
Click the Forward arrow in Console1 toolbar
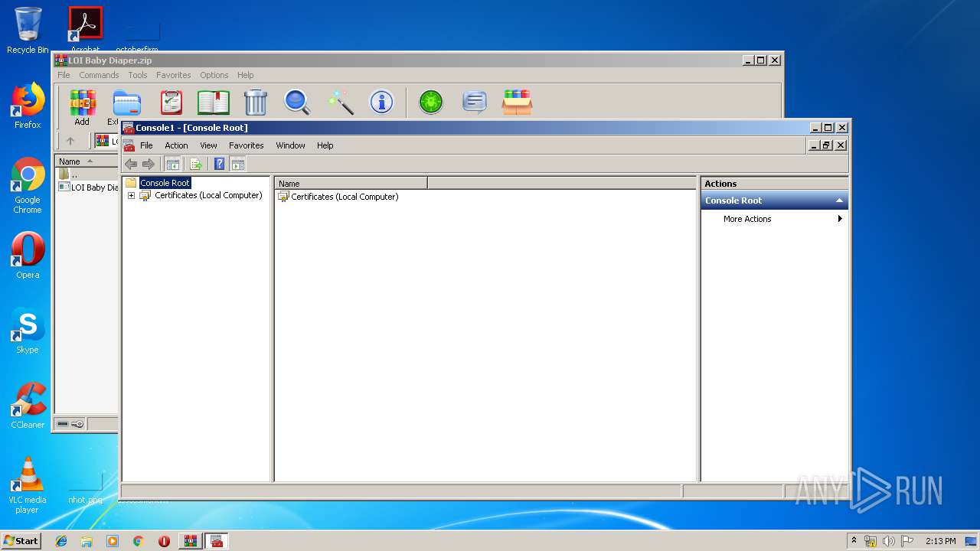click(149, 164)
